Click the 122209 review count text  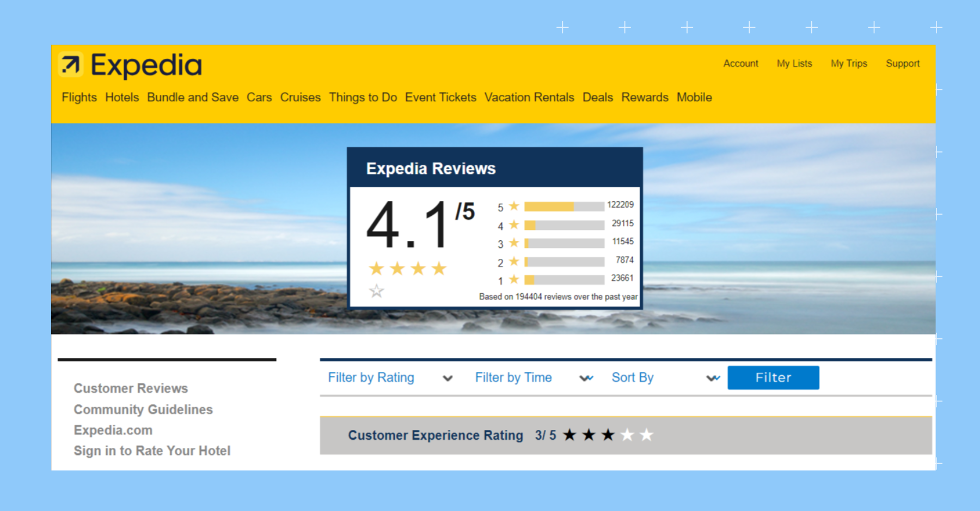coord(621,205)
